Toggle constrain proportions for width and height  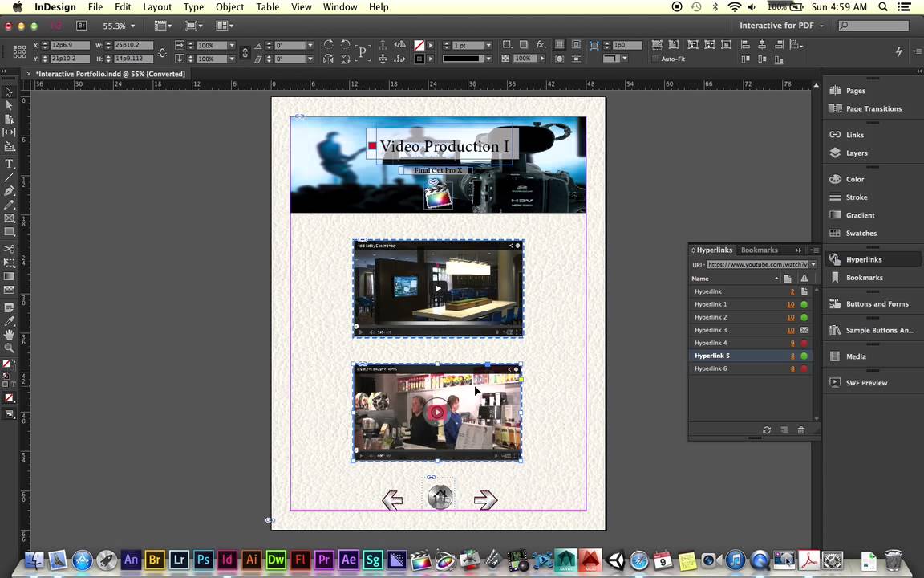click(163, 52)
